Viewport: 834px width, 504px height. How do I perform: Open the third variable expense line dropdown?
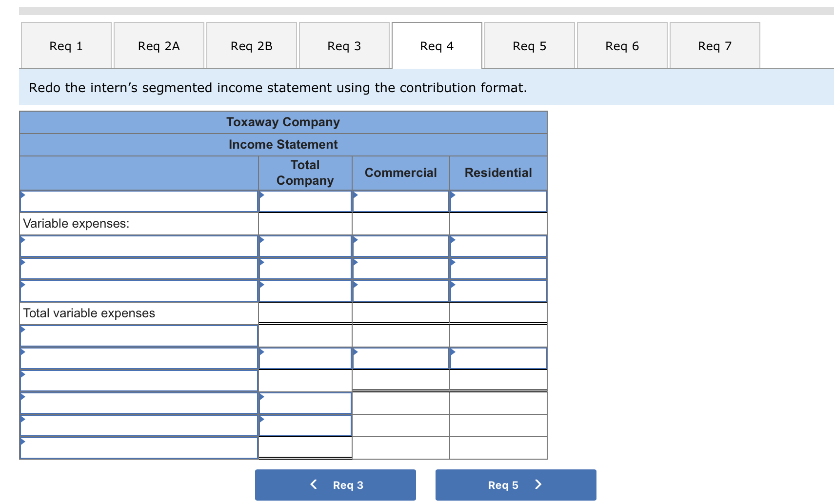[139, 291]
